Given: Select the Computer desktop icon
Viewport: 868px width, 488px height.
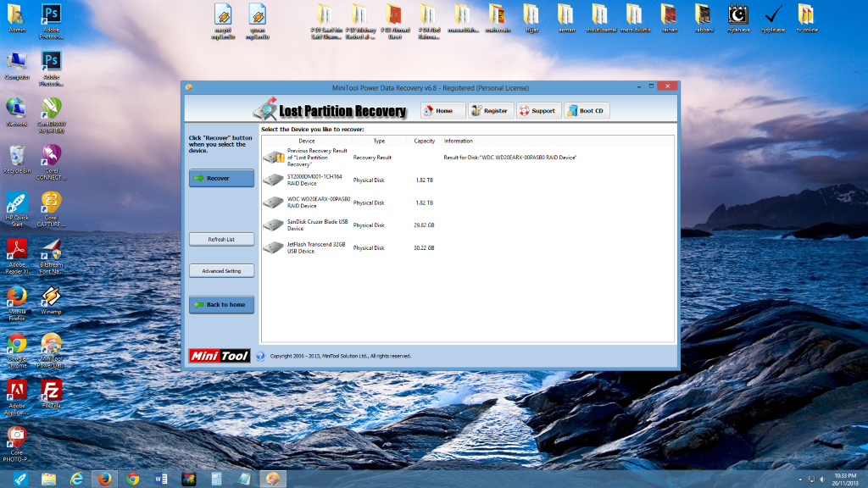Looking at the screenshot, I should click(x=17, y=66).
